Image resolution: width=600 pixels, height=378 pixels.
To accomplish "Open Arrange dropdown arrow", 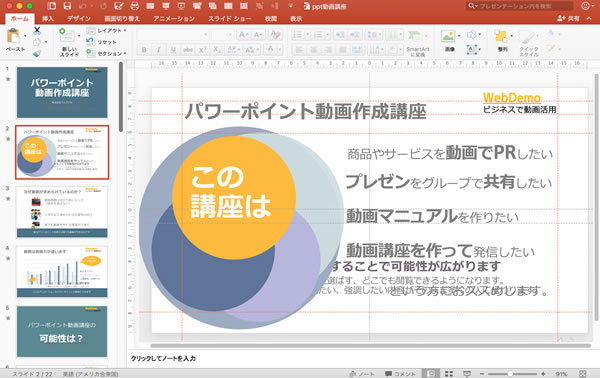I will 512,36.
